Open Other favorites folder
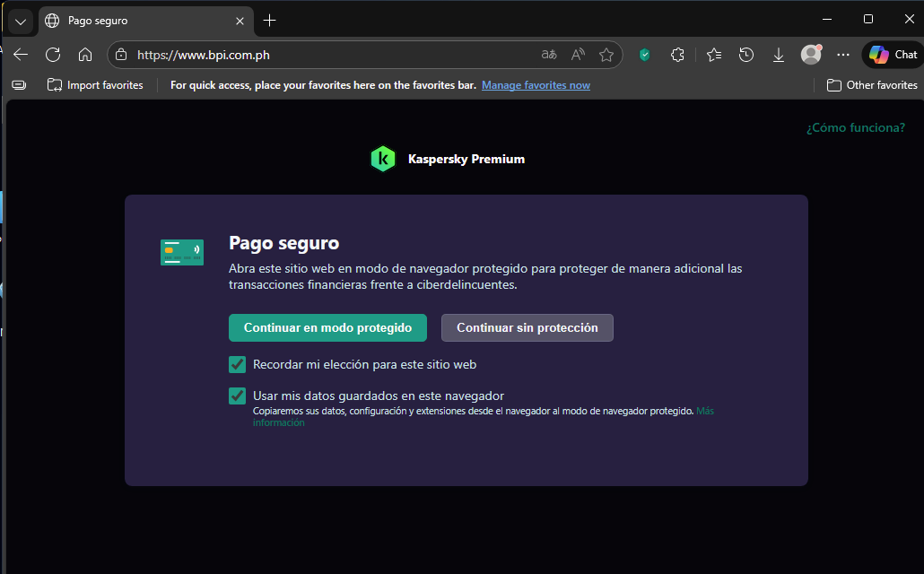This screenshot has height=574, width=924. 872,85
